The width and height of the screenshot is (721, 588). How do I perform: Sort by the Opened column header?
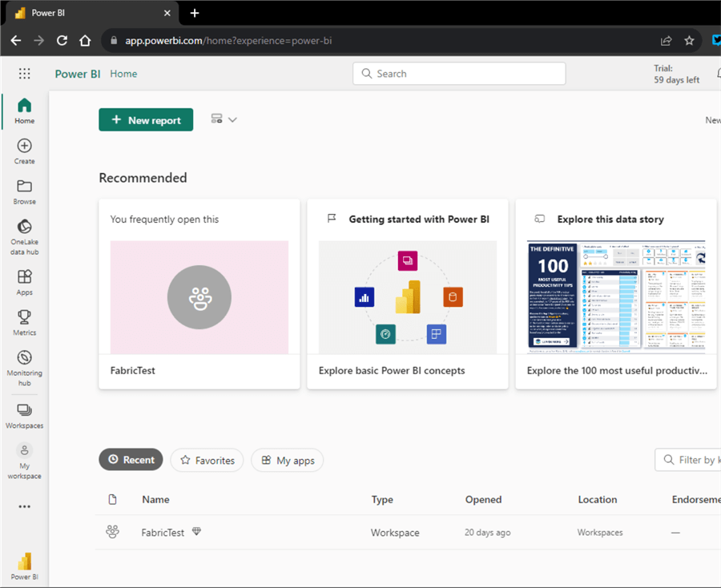tap(483, 500)
